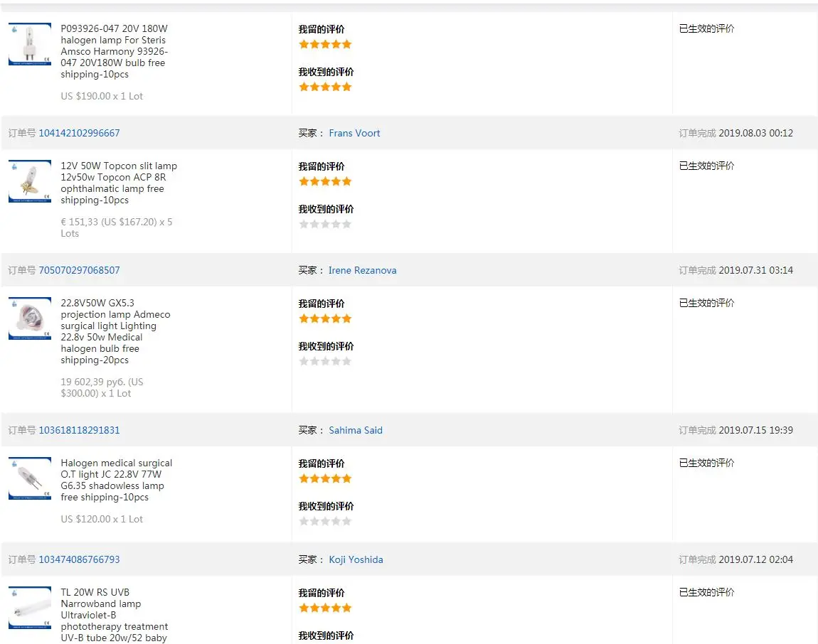Screen dimensions: 818x644
Task: View buyer Irene Rezanova's profile
Action: click(362, 270)
